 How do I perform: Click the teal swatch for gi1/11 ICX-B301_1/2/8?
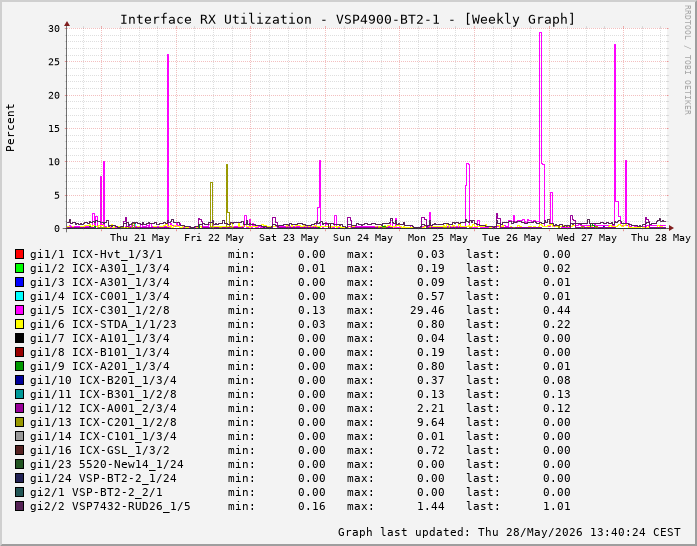point(19,394)
